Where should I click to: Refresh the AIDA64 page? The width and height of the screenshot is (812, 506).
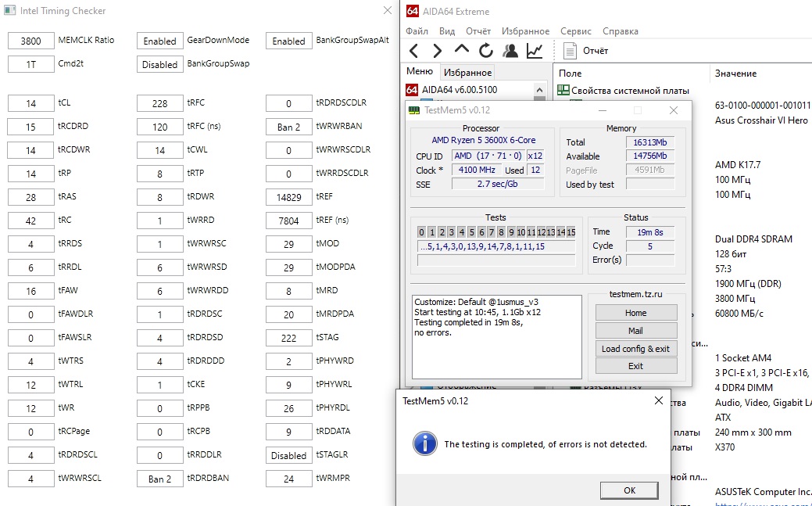pyautogui.click(x=486, y=51)
